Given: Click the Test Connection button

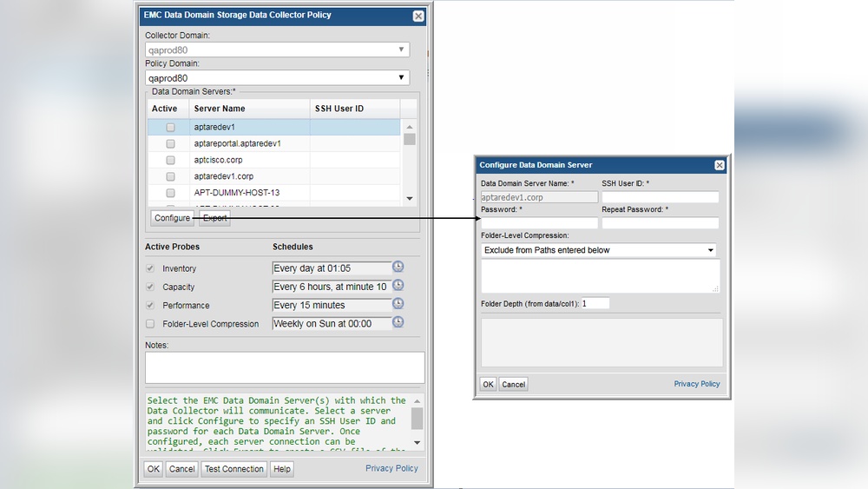Looking at the screenshot, I should (234, 469).
